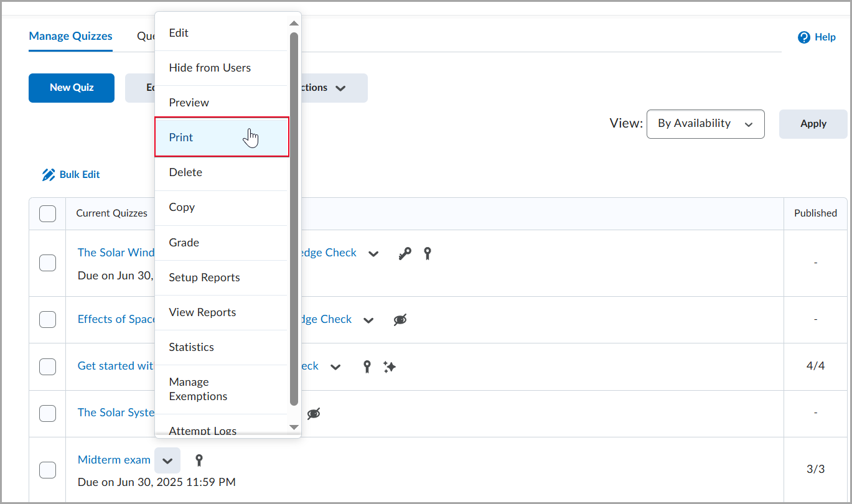Select Print from the context menu

[x=180, y=137]
